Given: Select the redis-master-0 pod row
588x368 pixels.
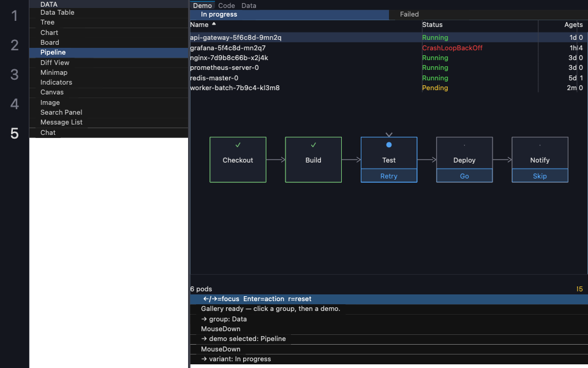Looking at the screenshot, I should point(388,78).
